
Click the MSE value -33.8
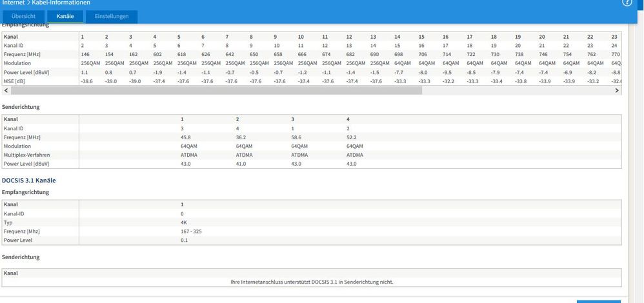point(521,81)
